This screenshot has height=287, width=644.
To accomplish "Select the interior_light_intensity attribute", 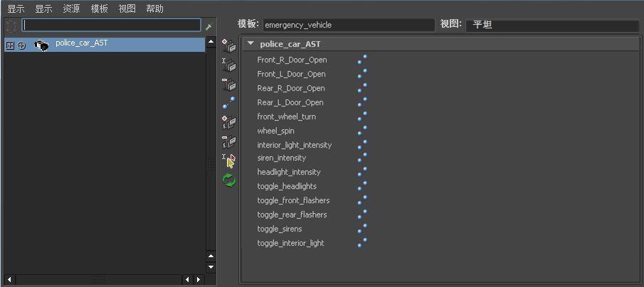I will pos(295,145).
